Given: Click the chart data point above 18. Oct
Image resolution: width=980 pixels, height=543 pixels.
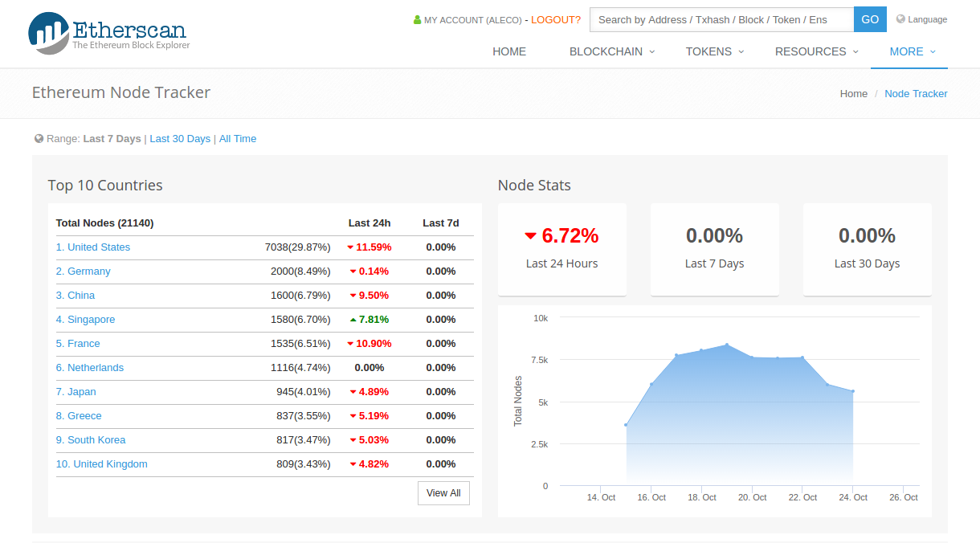Looking at the screenshot, I should pyautogui.click(x=701, y=350).
